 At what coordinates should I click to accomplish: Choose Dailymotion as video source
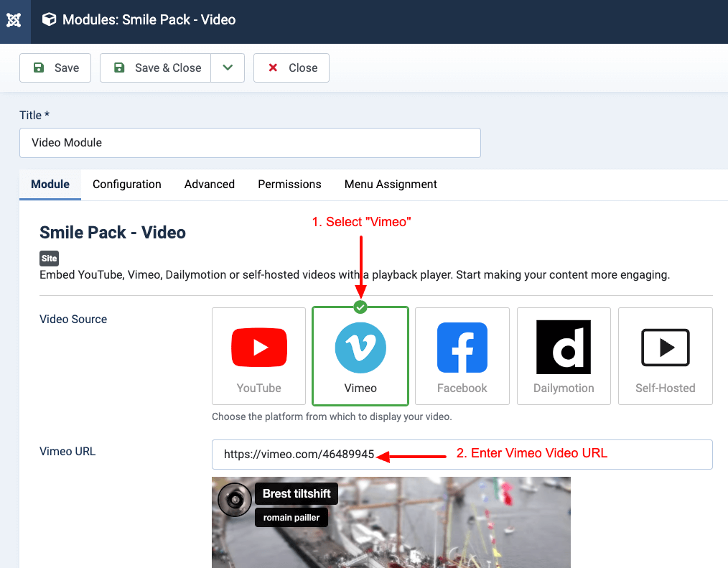[564, 356]
